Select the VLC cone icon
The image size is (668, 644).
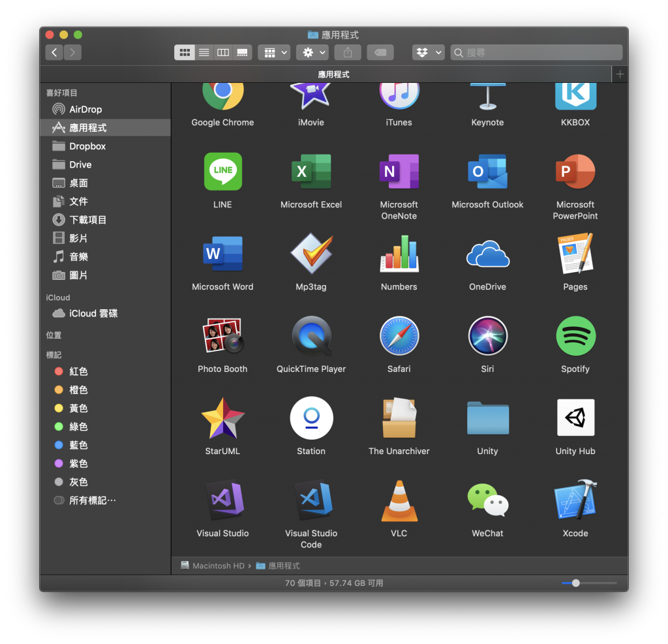[399, 501]
